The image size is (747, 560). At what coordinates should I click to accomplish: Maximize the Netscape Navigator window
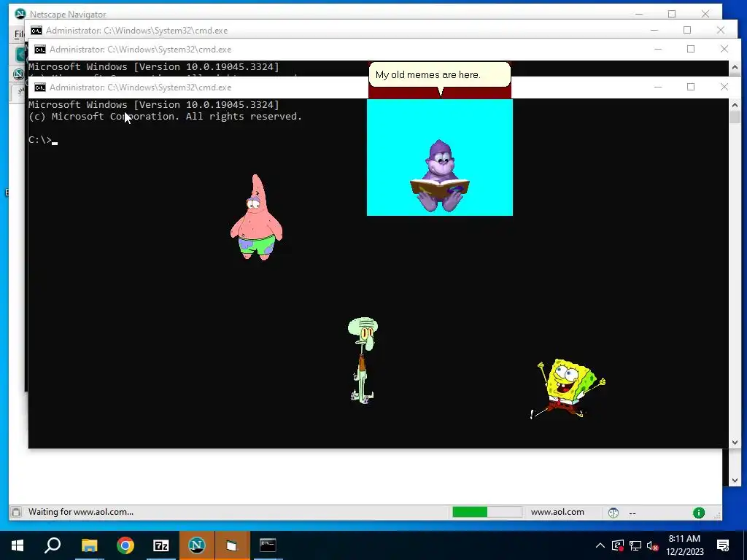point(672,15)
